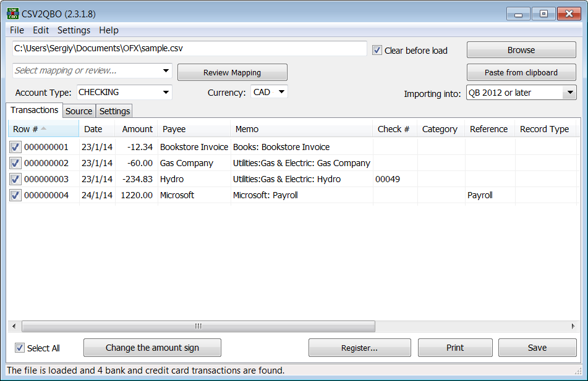Open the Help menu
This screenshot has width=588, height=381.
point(109,30)
